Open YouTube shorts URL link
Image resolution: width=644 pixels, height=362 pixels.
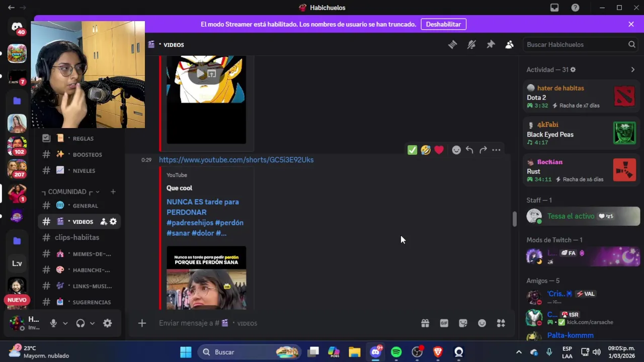pyautogui.click(x=236, y=160)
